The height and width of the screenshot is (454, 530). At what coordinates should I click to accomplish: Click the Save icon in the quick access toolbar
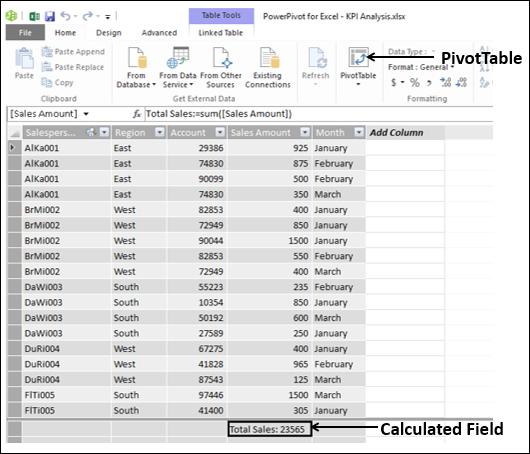[x=50, y=16]
